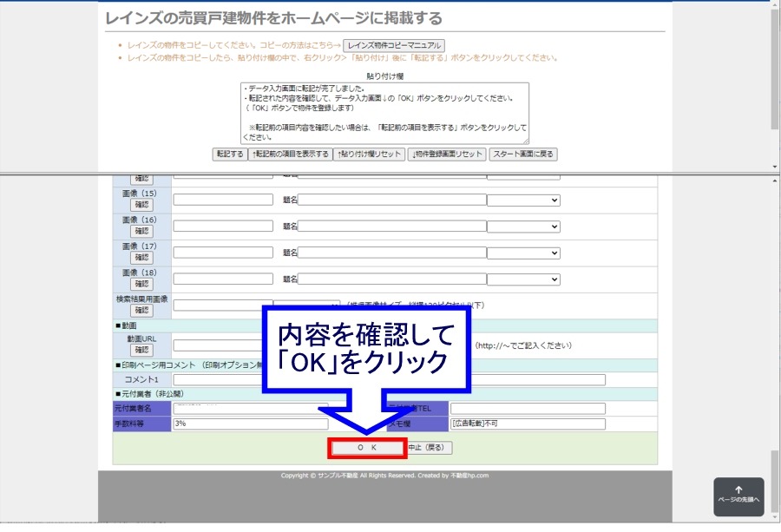Click the 画像（15） file input field

tap(223, 200)
